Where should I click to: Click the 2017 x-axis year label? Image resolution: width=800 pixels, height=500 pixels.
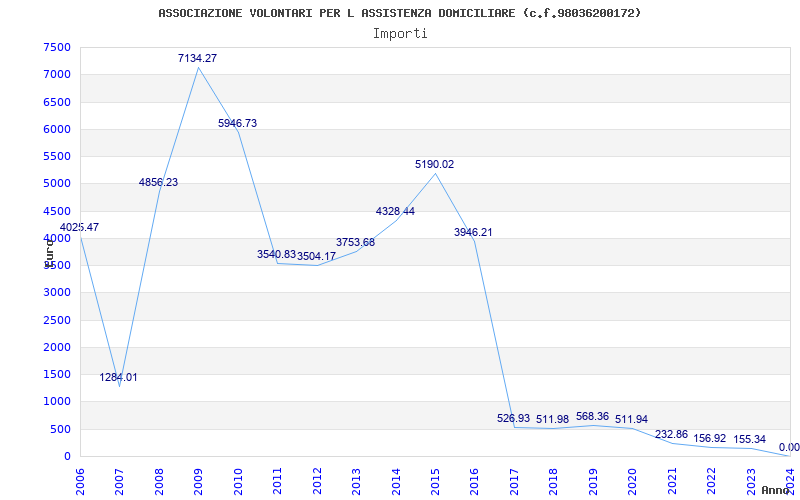(514, 482)
